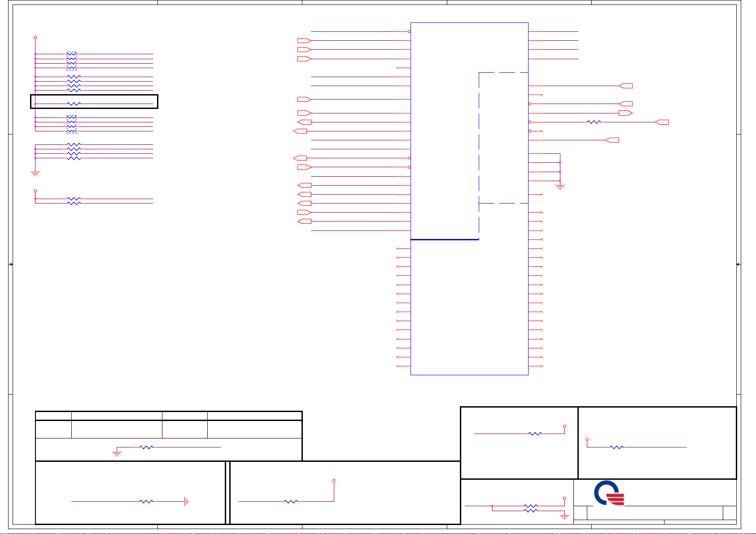The height and width of the screenshot is (534, 756).
Task: Select the resistor in the bottom middle panel
Action: point(291,502)
